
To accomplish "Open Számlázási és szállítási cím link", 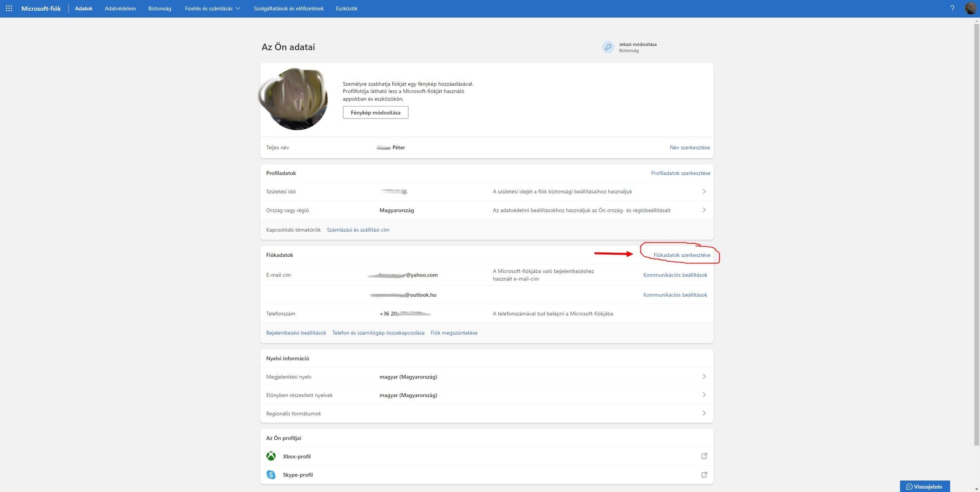I will pyautogui.click(x=358, y=230).
